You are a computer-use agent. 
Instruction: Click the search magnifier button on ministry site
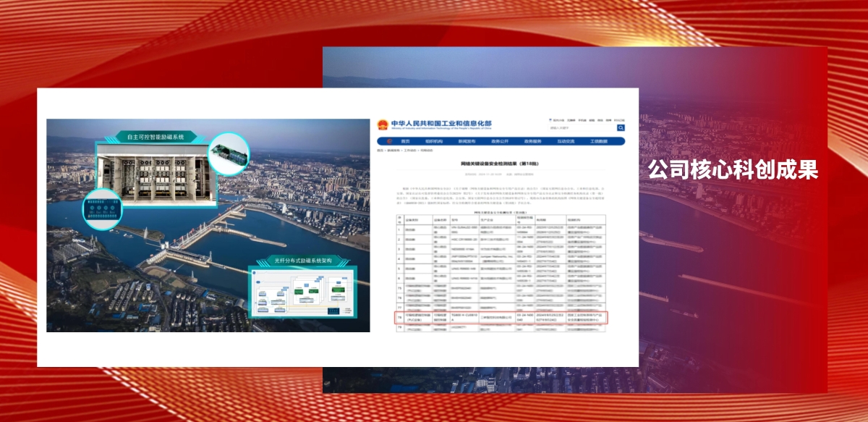click(x=621, y=128)
